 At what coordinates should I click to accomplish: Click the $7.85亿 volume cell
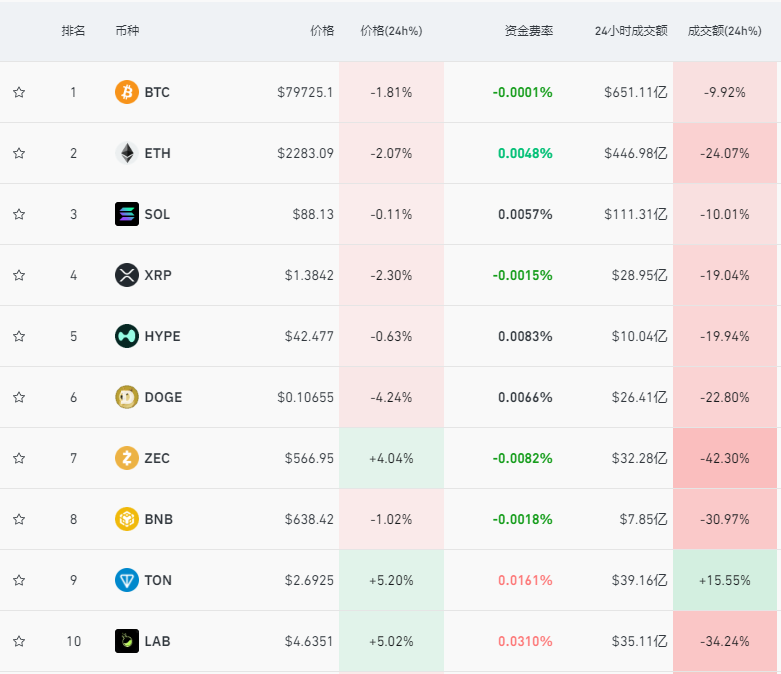coord(643,519)
